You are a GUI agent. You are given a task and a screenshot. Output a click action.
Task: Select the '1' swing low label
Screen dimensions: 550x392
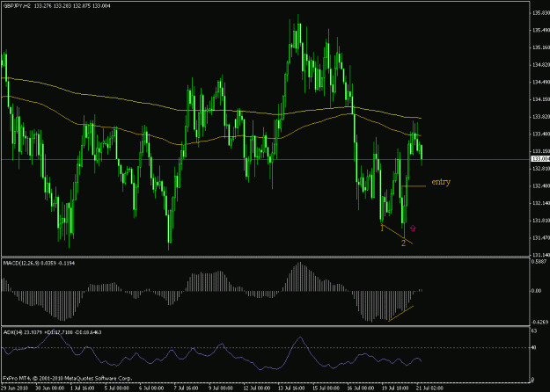pos(382,229)
